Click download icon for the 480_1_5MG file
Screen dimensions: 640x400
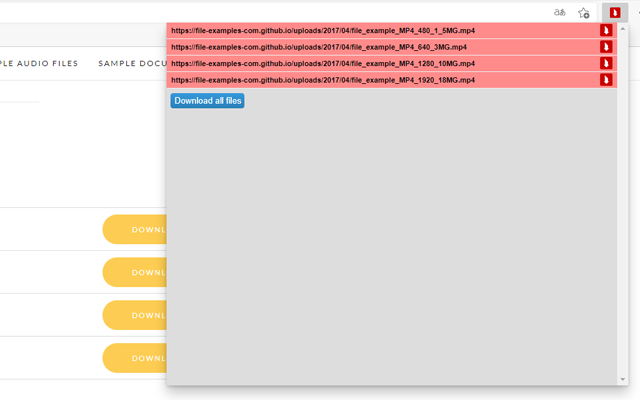coord(606,31)
